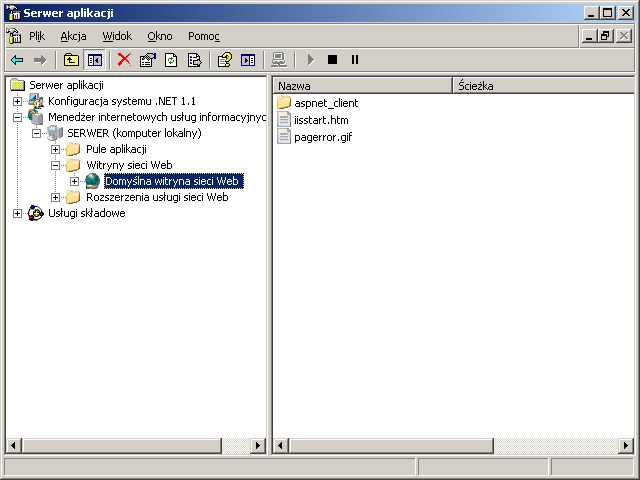Select the Serwer aplikacji root node
Viewport: 640px width, 480px height.
click(66, 85)
